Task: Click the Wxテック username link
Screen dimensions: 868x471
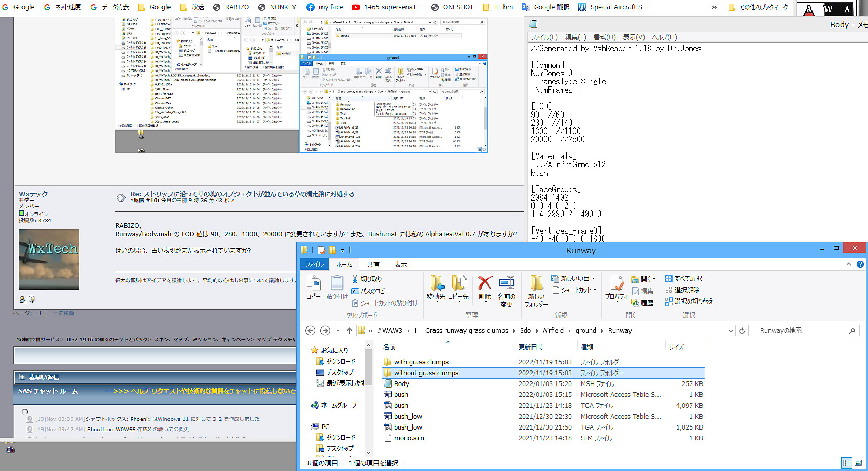Action: [x=33, y=194]
